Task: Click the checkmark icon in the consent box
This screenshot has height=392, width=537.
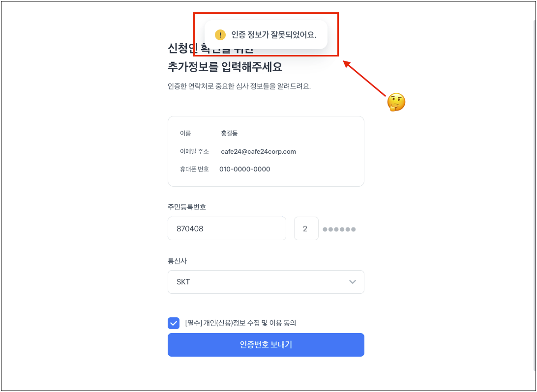Action: (174, 323)
